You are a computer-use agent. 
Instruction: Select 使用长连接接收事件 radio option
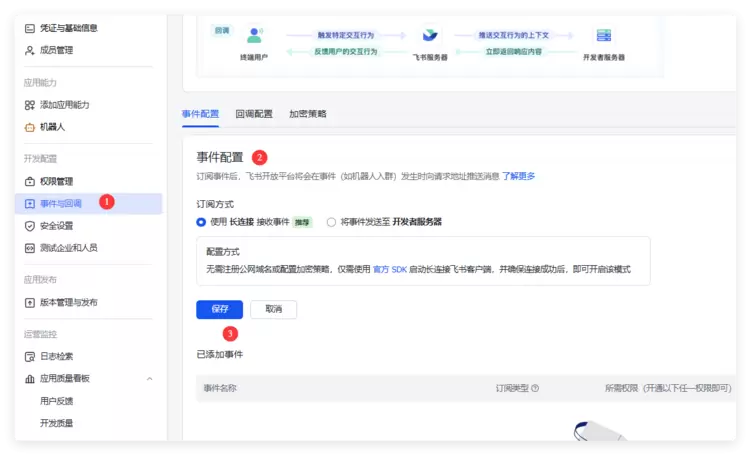[x=202, y=222]
